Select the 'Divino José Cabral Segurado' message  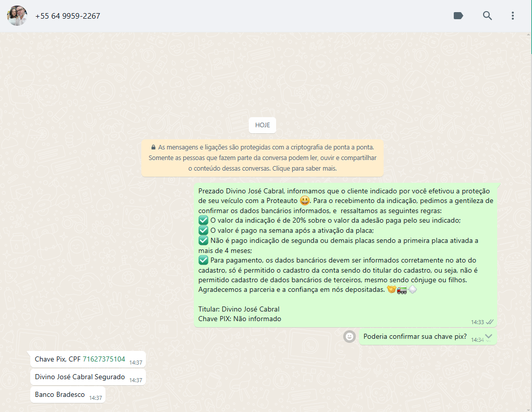(79, 377)
